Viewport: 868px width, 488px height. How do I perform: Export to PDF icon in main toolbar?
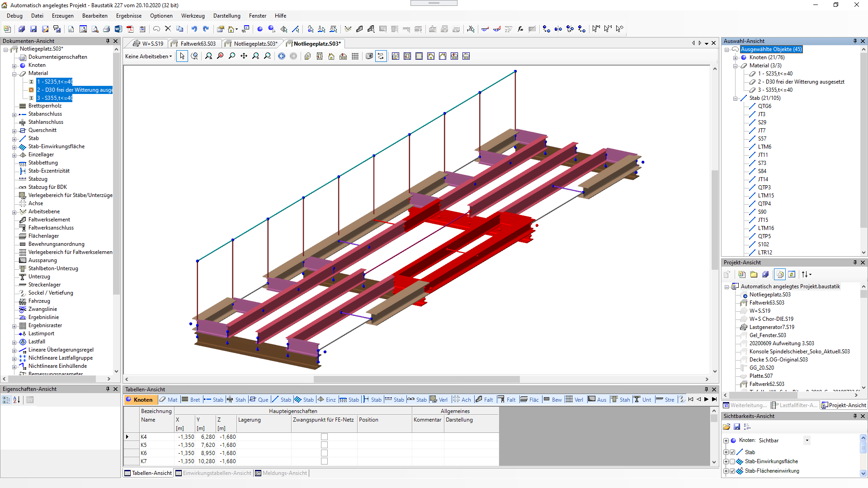pos(130,29)
